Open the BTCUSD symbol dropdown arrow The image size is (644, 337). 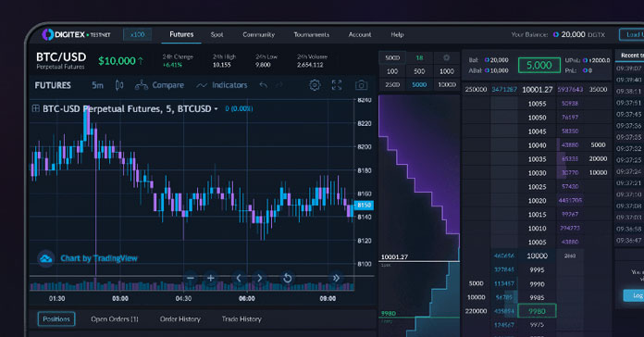216,109
